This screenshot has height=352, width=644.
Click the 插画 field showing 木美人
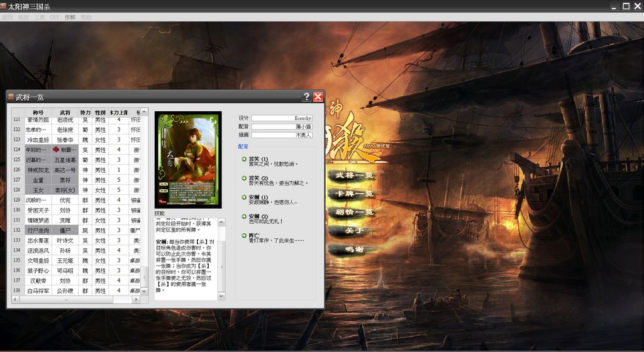tap(282, 135)
